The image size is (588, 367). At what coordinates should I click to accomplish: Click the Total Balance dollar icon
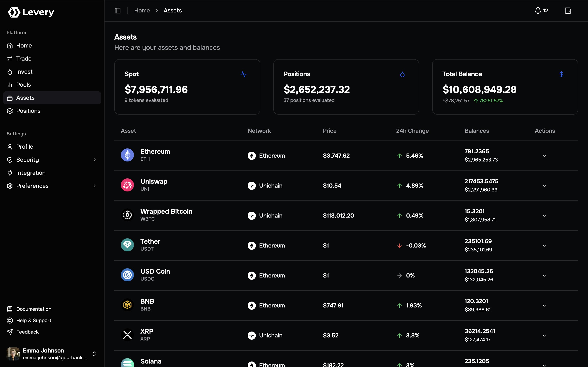coord(561,74)
